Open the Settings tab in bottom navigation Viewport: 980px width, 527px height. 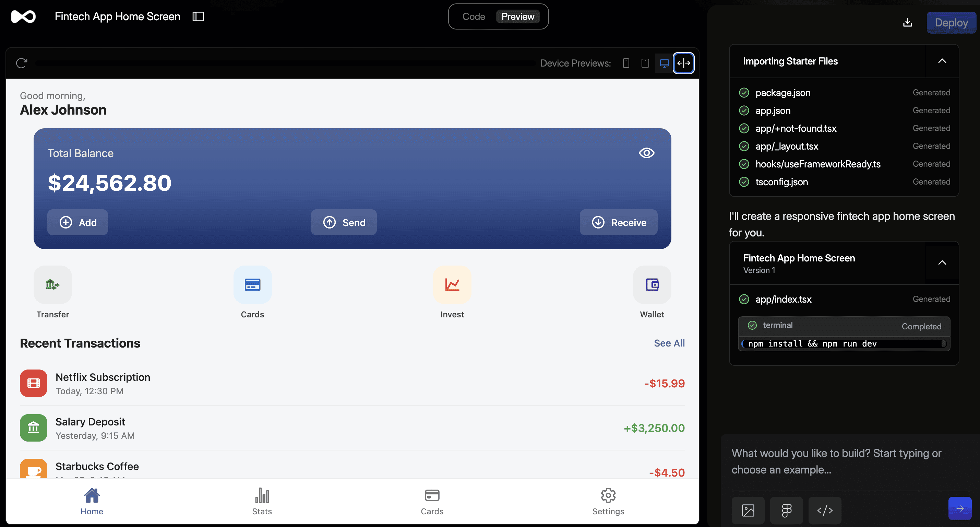point(607,502)
